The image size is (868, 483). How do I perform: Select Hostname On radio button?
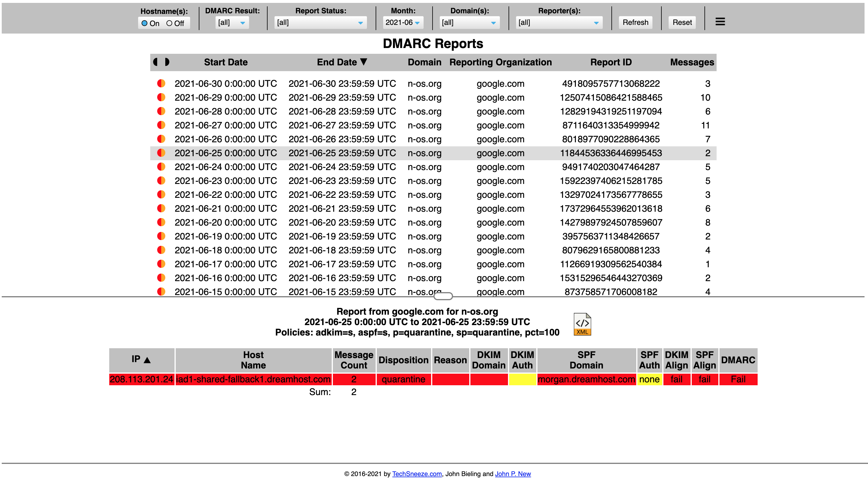coord(144,23)
